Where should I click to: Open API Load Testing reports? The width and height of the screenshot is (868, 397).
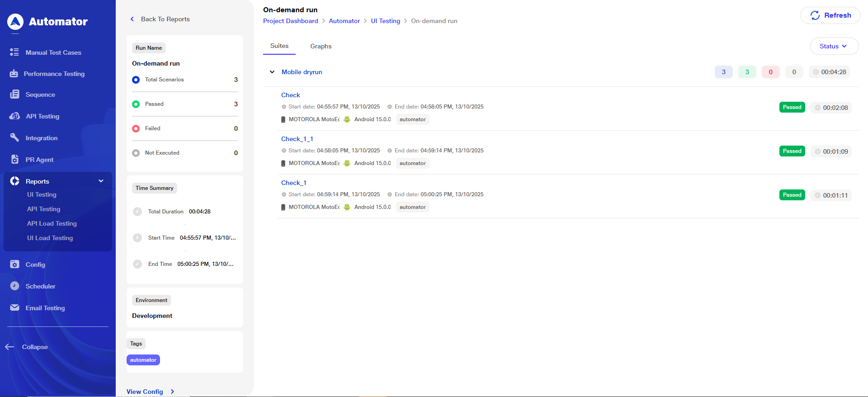pyautogui.click(x=52, y=223)
